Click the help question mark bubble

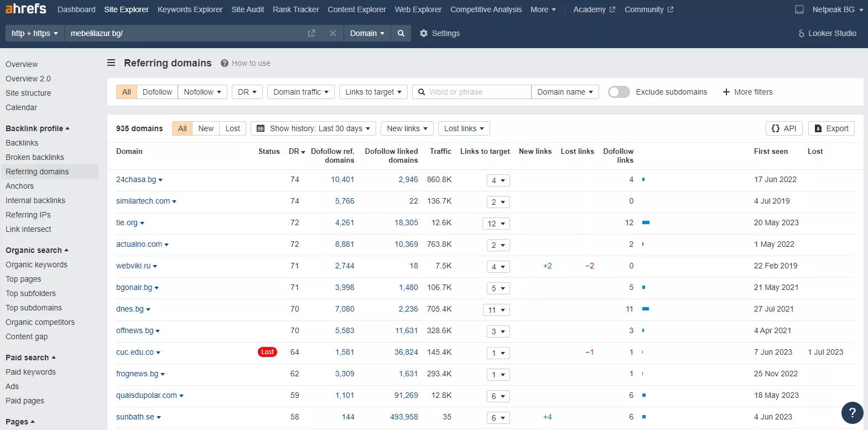tap(853, 413)
